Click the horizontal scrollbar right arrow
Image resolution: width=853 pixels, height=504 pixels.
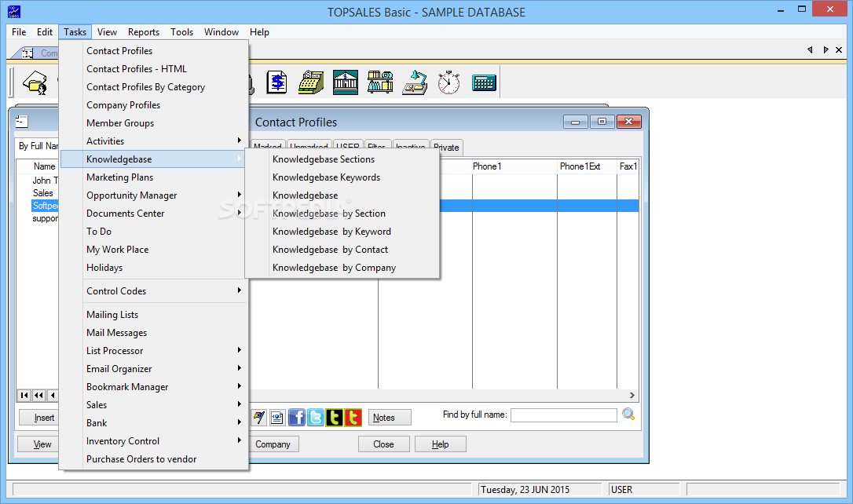(x=632, y=395)
